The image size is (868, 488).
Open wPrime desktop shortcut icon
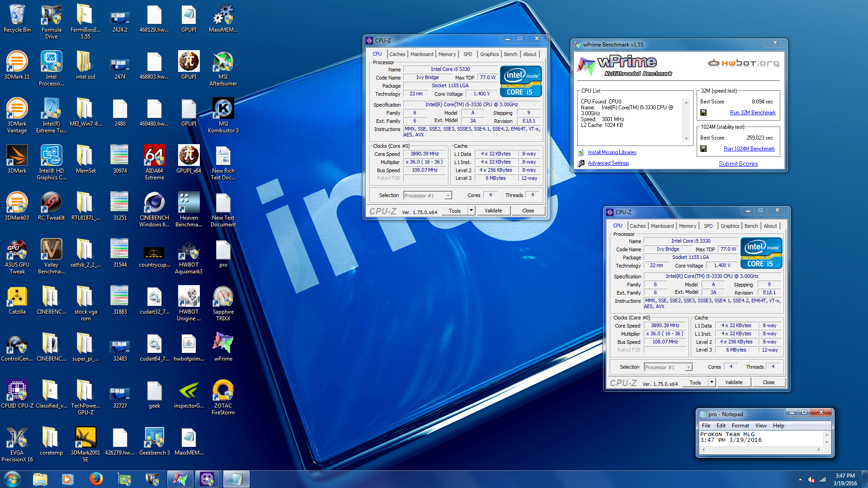[x=223, y=347]
